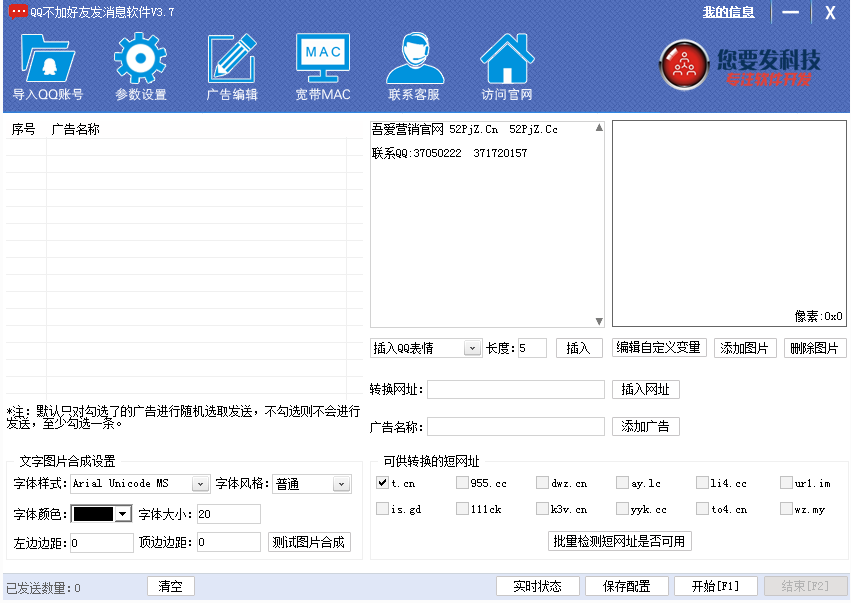Click the 访问官网 house icon
Viewport: 851px width, 603px height.
coord(506,60)
